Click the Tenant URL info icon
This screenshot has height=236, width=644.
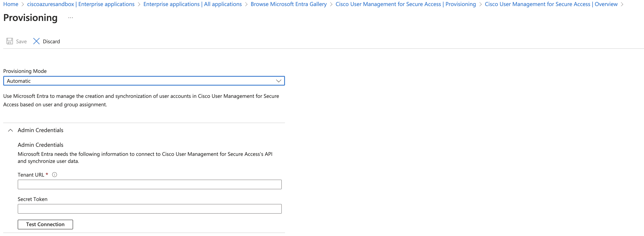click(55, 175)
